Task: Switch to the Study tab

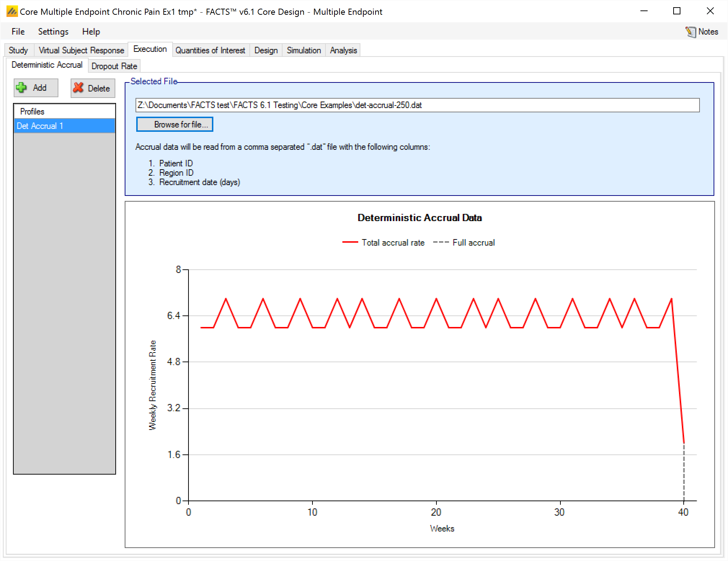Action: click(18, 50)
